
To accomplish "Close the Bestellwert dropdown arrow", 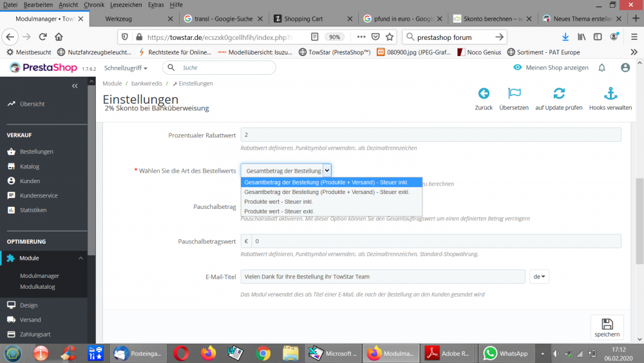I will pyautogui.click(x=327, y=171).
